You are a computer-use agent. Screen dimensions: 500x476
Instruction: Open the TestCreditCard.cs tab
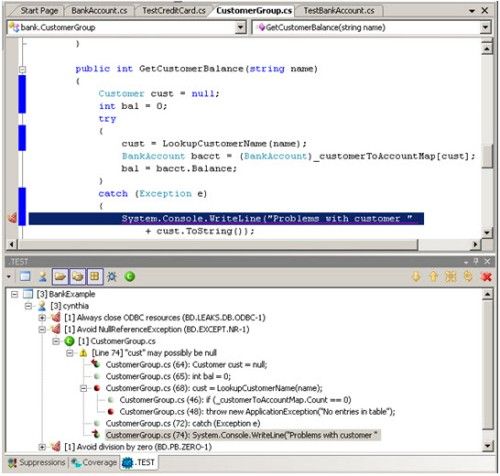tap(174, 11)
